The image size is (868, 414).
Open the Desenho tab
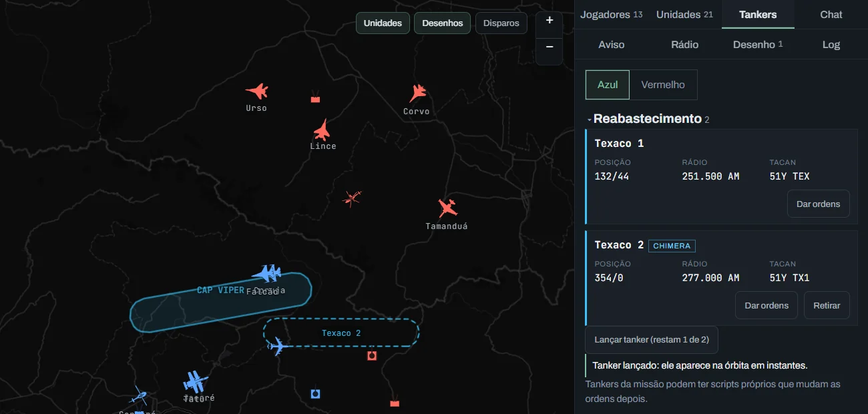click(x=758, y=44)
